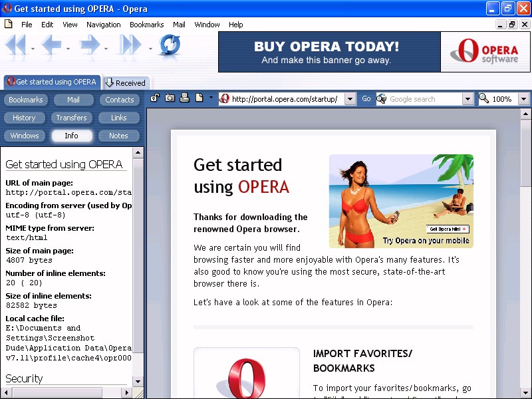Click the 'utf-8 (utf-8)' encoding value
This screenshot has width=532, height=399.
point(36,215)
